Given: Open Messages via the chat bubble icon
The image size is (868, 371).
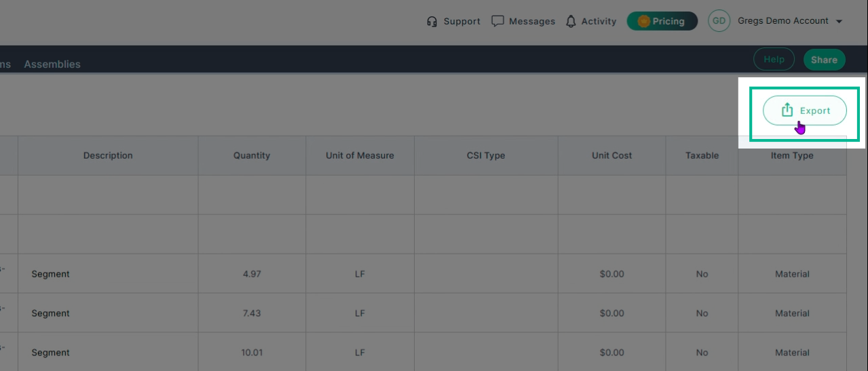Looking at the screenshot, I should [497, 21].
